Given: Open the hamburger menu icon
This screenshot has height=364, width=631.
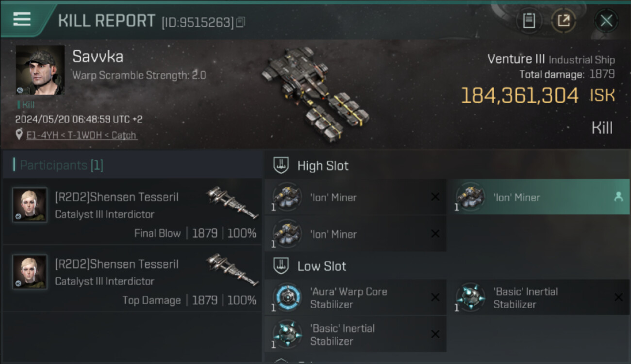Looking at the screenshot, I should click(22, 19).
